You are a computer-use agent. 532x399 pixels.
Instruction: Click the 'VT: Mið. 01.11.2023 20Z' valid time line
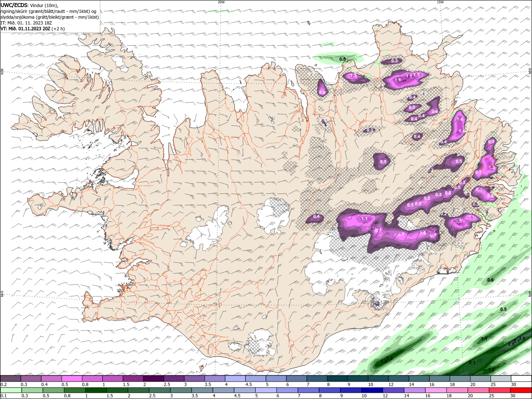point(26,29)
